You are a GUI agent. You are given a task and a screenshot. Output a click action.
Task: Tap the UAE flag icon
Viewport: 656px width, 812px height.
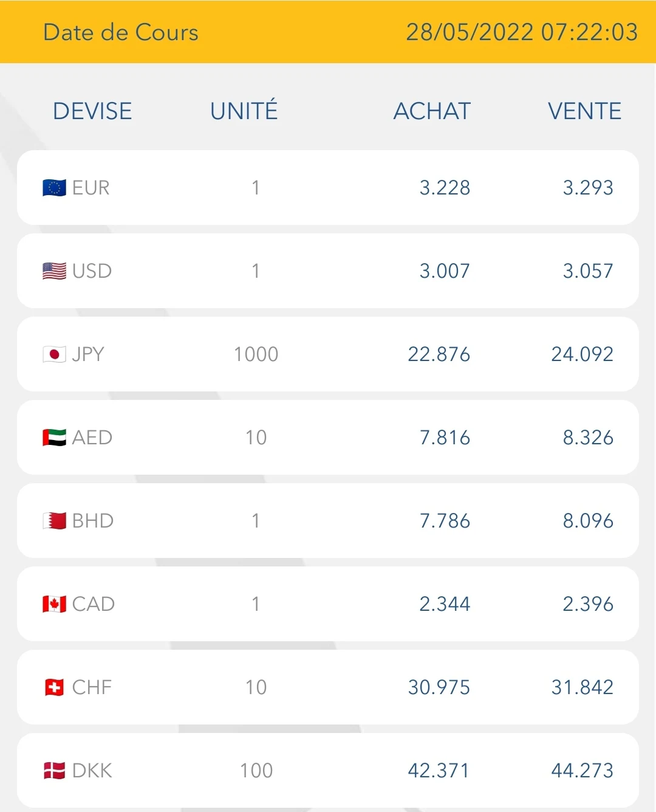point(54,438)
